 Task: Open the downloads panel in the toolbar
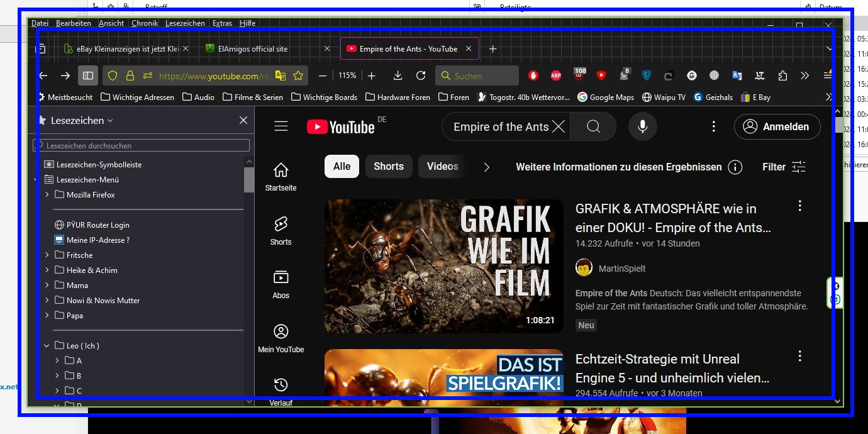click(398, 75)
